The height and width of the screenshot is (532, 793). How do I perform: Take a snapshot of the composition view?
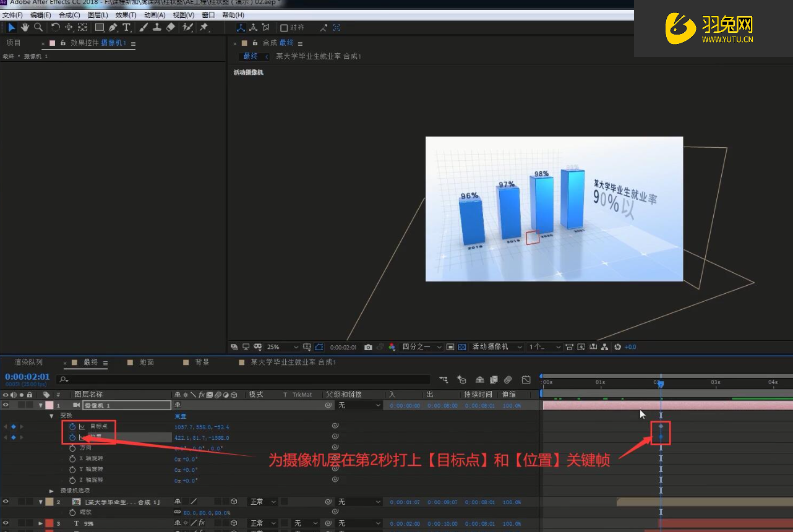click(x=368, y=346)
